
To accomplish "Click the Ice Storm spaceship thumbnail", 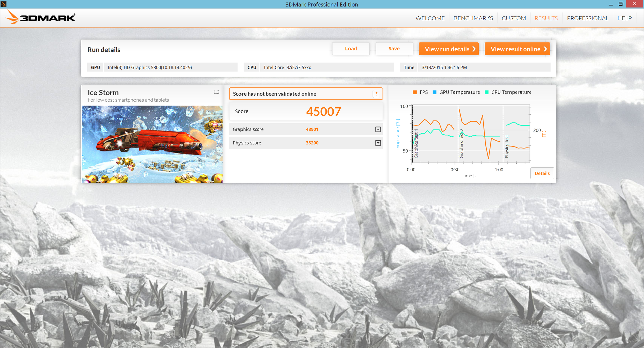I will point(152,144).
